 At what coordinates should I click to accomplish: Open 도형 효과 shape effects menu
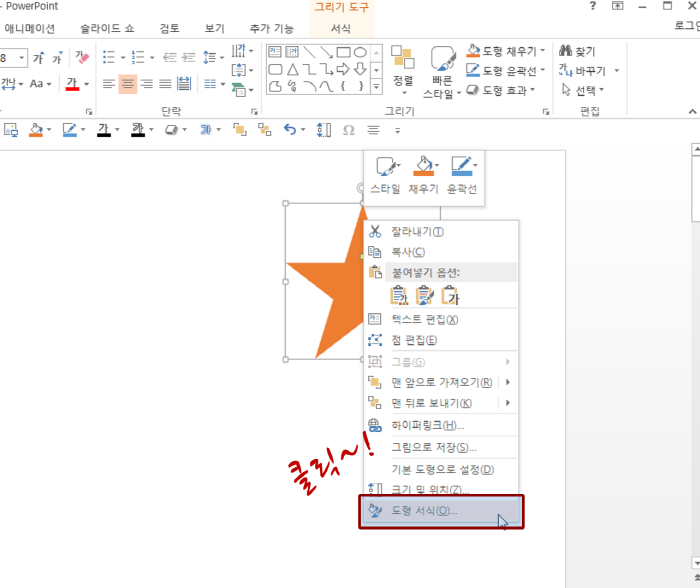tap(500, 90)
